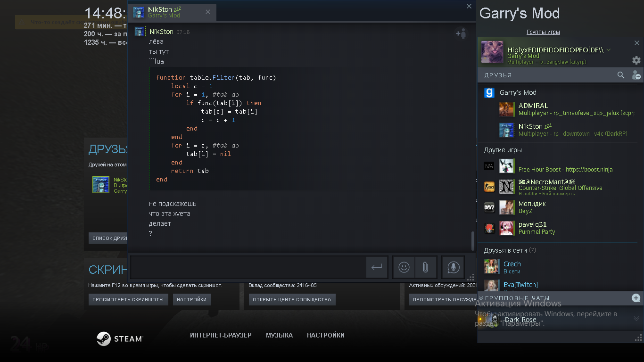Open the emoticon picker

pos(404,267)
